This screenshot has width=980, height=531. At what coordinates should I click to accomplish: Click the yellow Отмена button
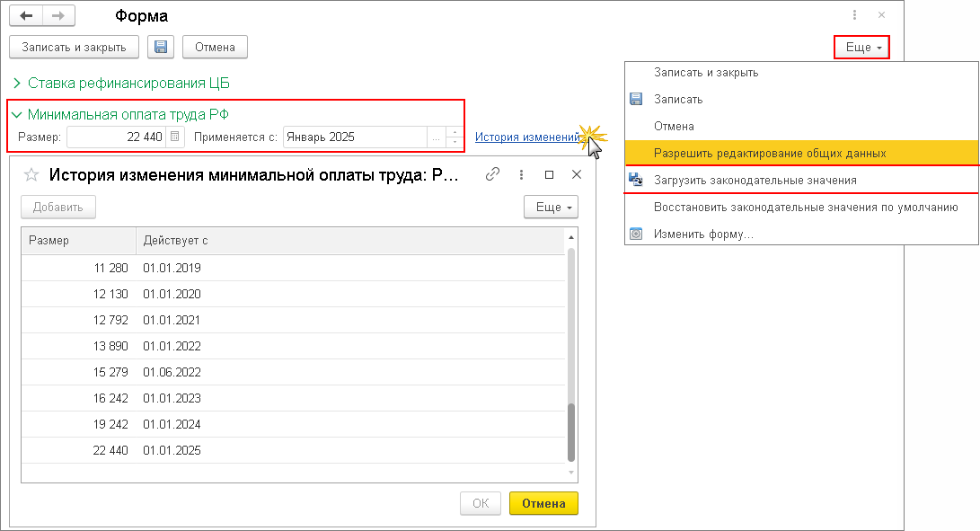543,503
